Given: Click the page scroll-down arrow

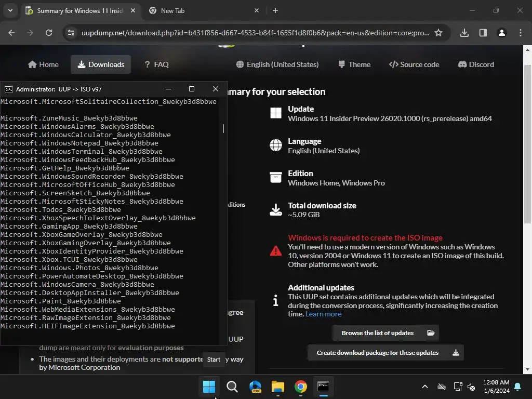Looking at the screenshot, I should coord(527,369).
